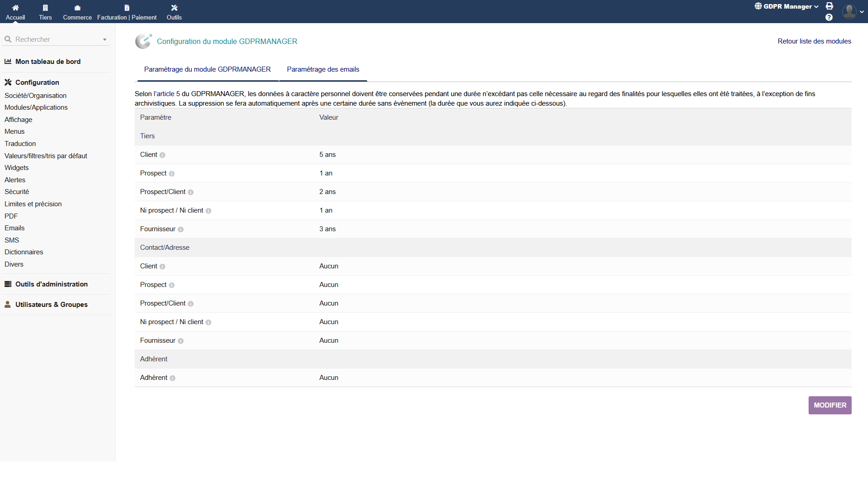Open the help question mark icon
868x481 pixels.
coord(829,17)
